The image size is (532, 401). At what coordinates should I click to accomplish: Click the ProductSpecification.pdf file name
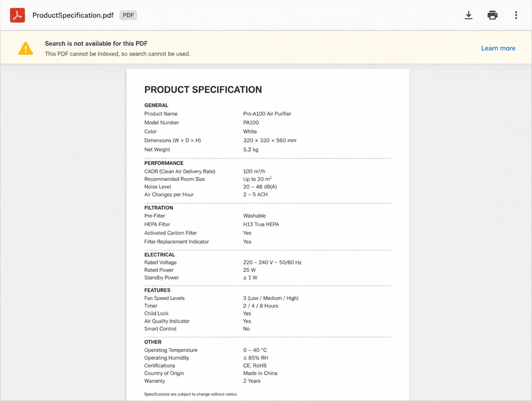point(73,15)
